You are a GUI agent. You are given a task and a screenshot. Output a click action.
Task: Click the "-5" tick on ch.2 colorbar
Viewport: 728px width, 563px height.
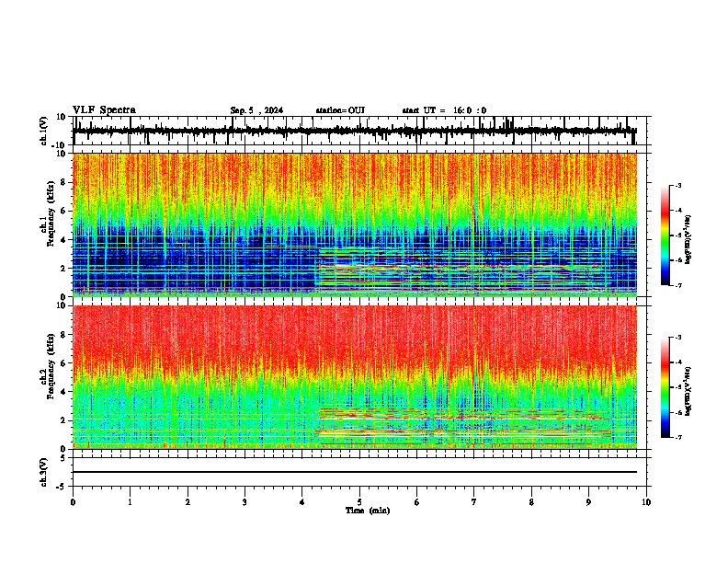click(677, 387)
